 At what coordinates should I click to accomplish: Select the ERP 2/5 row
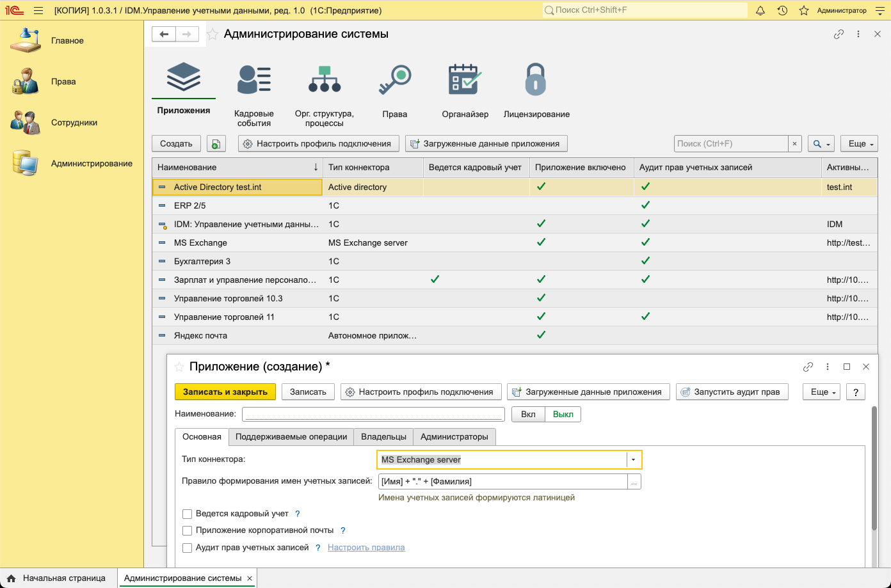click(x=515, y=206)
